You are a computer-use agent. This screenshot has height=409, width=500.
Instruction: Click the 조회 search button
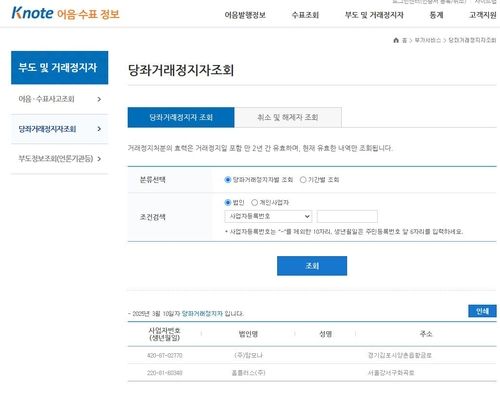312,266
